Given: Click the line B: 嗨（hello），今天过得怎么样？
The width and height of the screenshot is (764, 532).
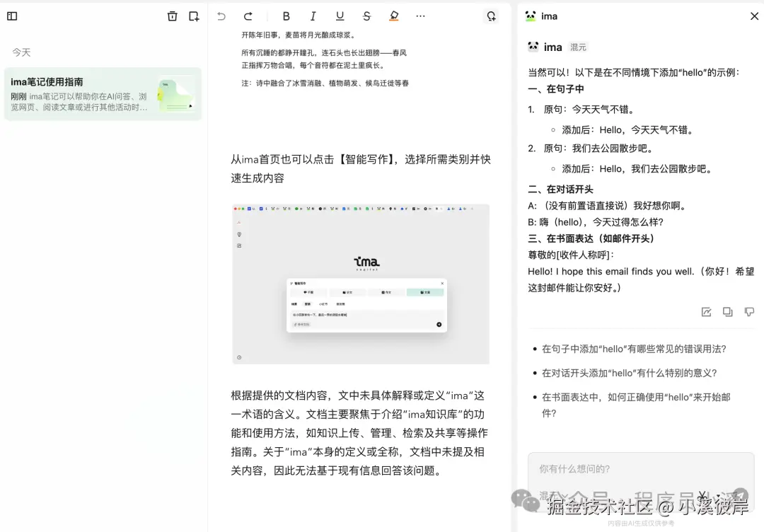Looking at the screenshot, I should (596, 222).
